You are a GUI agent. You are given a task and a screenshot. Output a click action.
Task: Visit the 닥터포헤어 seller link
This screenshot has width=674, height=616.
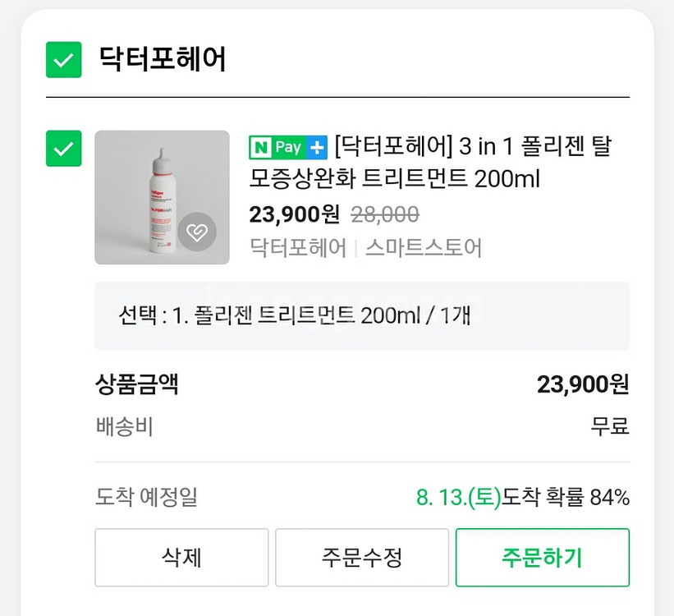[x=298, y=247]
